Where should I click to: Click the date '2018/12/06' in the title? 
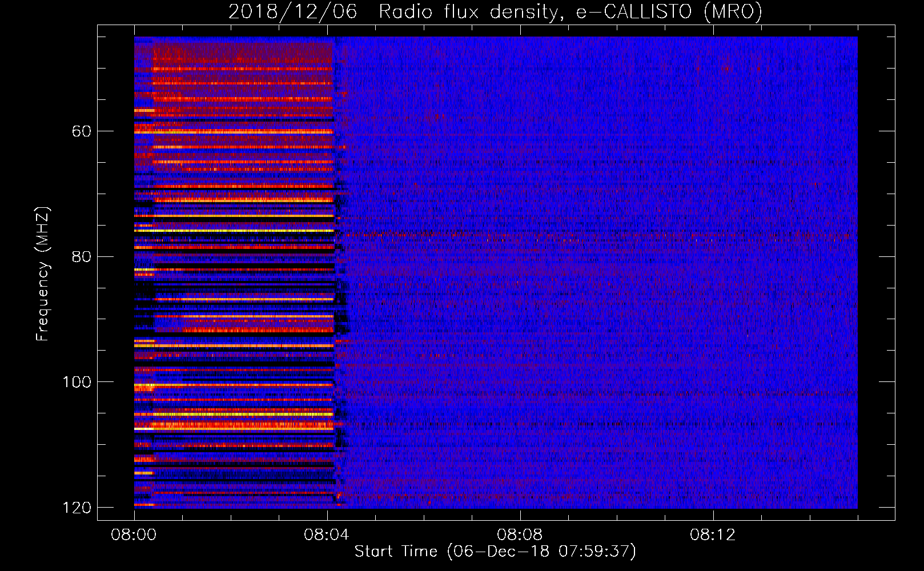pyautogui.click(x=292, y=11)
